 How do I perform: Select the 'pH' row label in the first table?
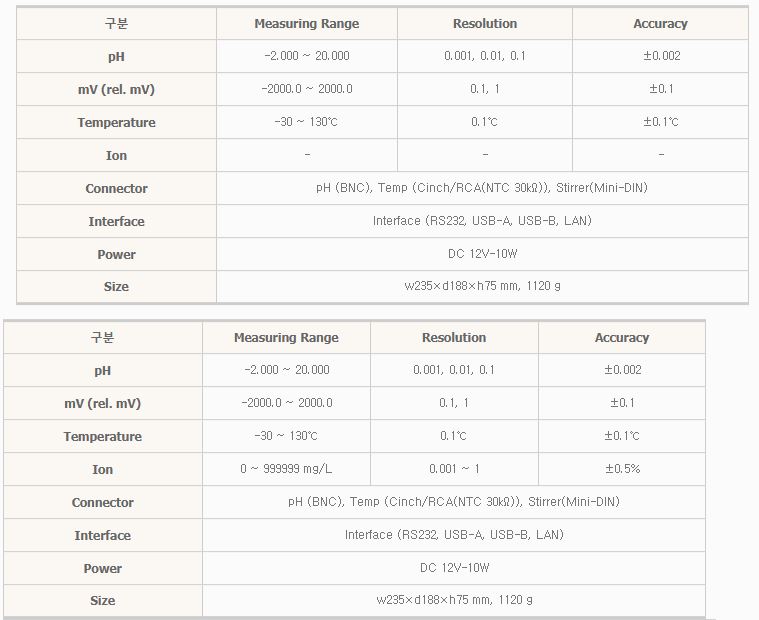click(116, 57)
